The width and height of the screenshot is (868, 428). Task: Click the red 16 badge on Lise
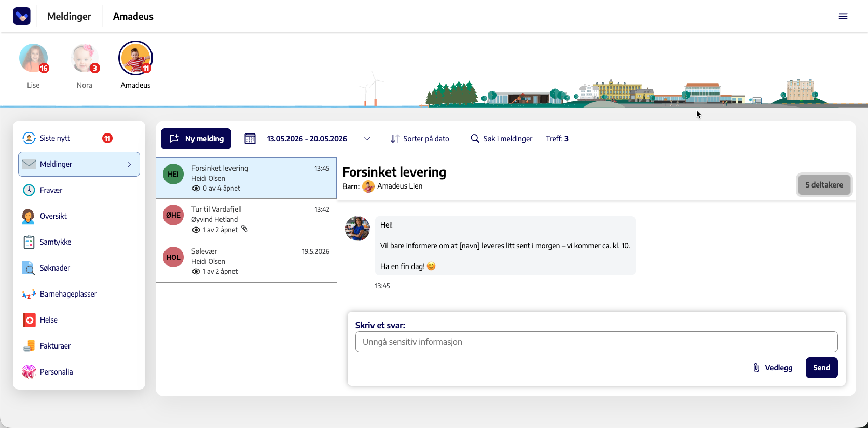tap(44, 68)
